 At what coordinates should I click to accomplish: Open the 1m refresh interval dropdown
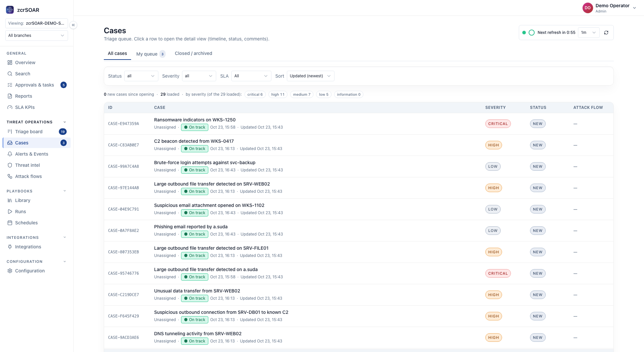pos(589,33)
